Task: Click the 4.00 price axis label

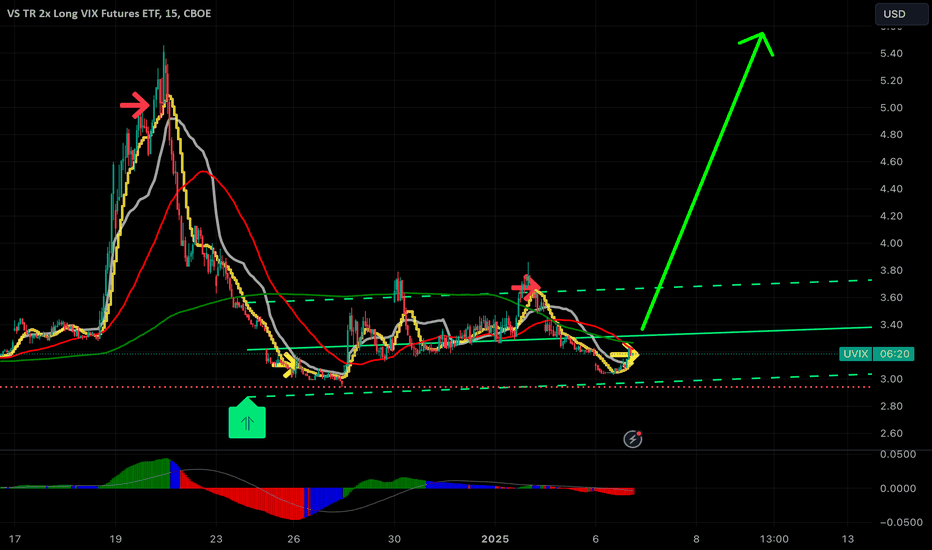Action: [891, 243]
